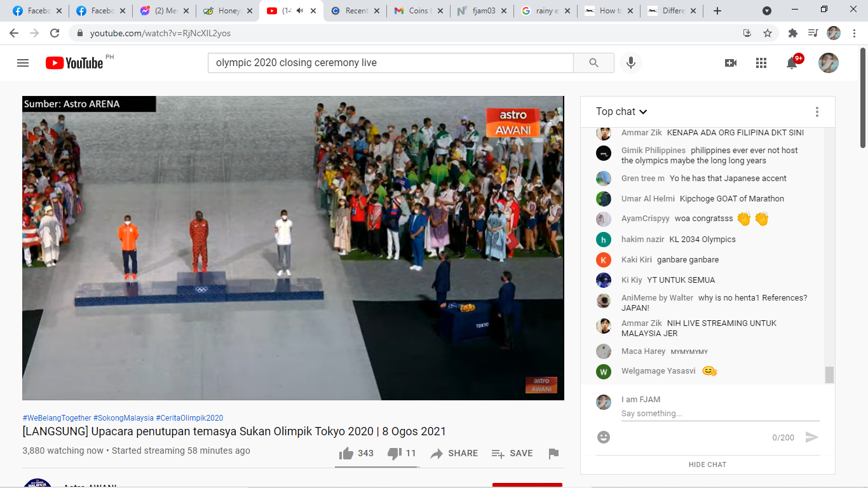This screenshot has width=868, height=488.
Task: Click the Say something chat input
Action: pos(720,414)
